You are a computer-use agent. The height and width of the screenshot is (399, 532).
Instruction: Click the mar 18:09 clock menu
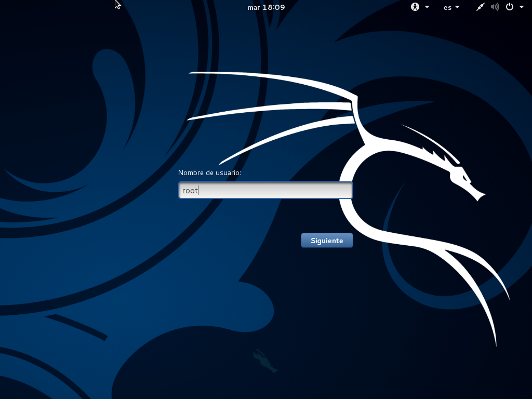[265, 7]
